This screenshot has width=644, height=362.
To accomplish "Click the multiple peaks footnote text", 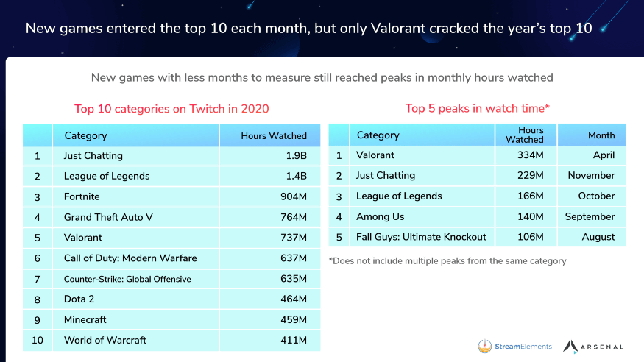I will coord(447,260).
